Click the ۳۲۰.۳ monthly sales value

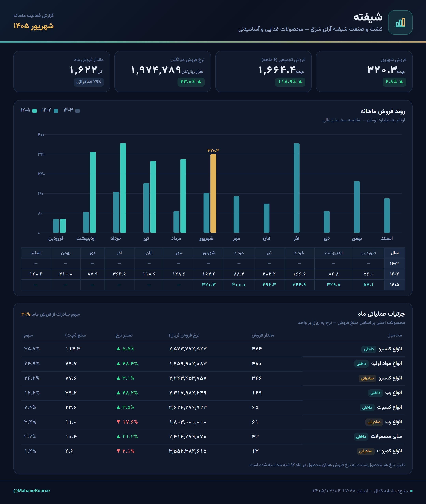pyautogui.click(x=382, y=70)
